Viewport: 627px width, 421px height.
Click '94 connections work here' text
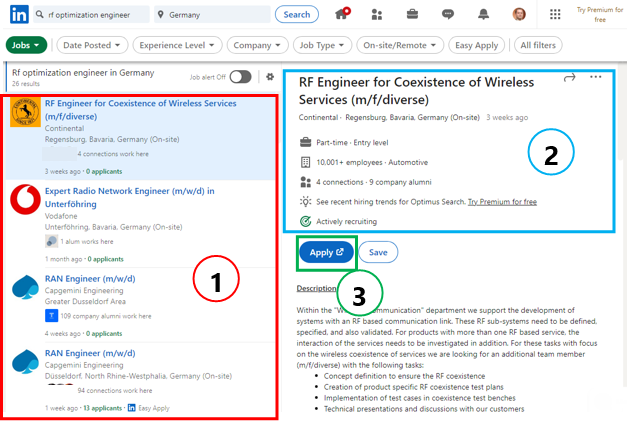pyautogui.click(x=115, y=391)
